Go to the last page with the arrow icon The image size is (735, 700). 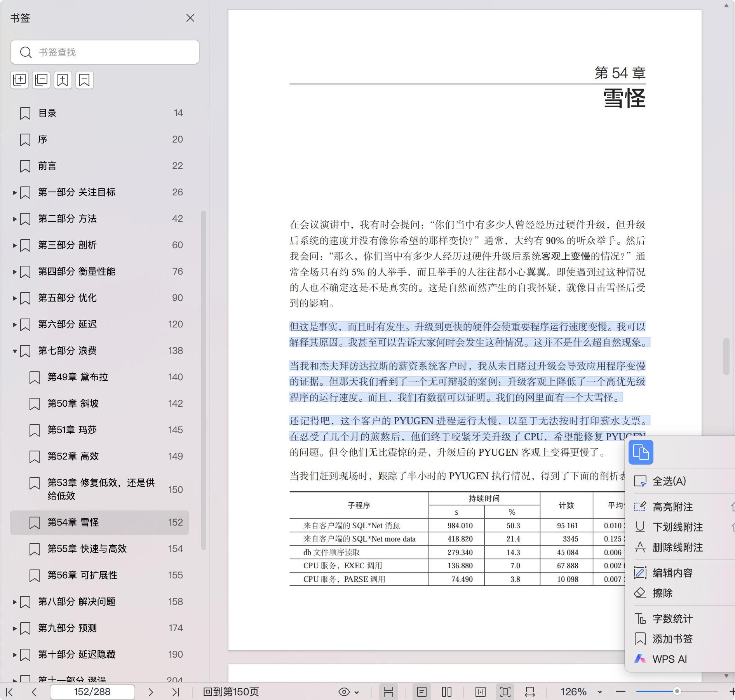[x=176, y=692]
